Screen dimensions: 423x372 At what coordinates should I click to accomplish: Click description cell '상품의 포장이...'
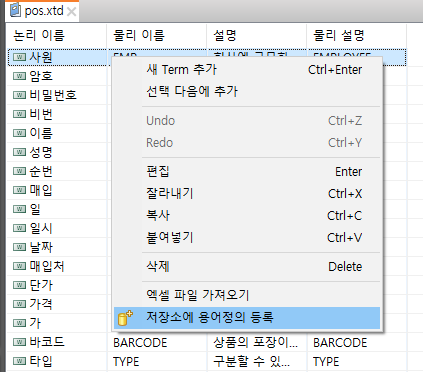[x=256, y=342]
